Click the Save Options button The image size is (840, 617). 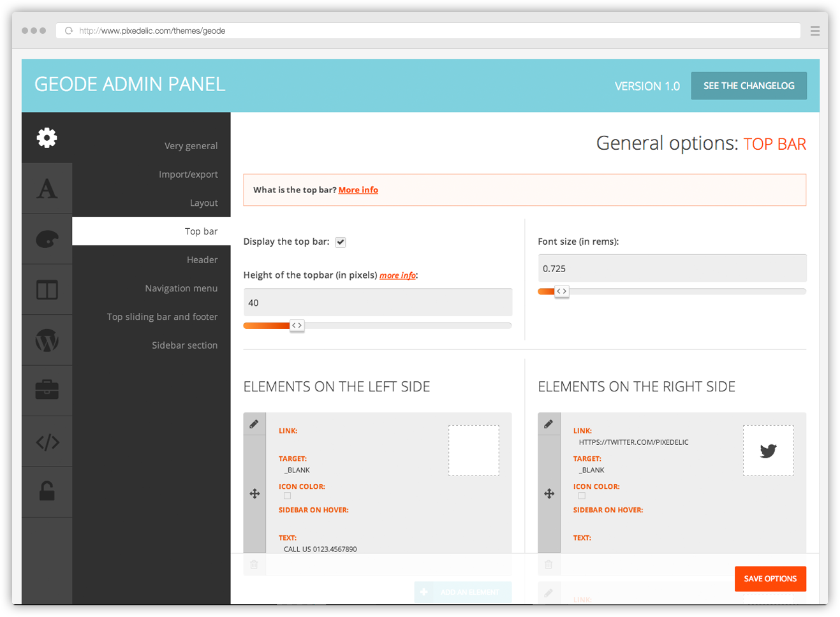(x=770, y=579)
